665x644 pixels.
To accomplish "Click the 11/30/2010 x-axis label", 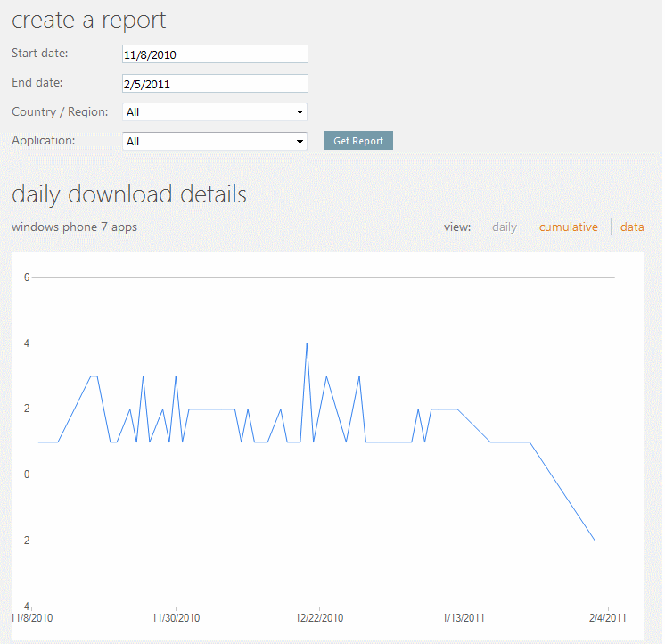I will click(x=176, y=618).
